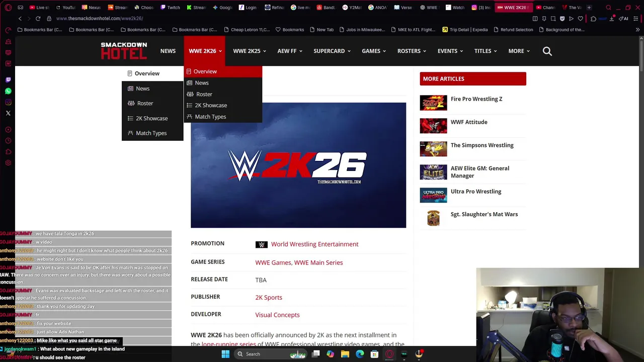
Task: Click the website search magnifier icon
Action: click(547, 51)
